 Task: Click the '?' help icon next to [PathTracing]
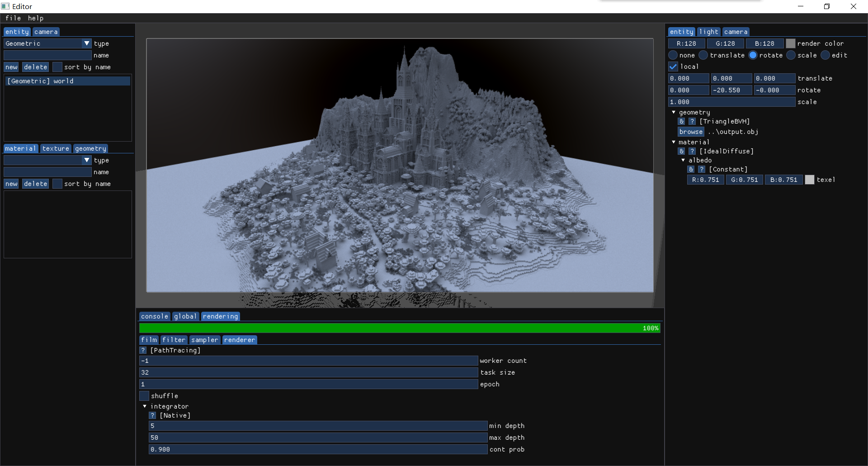click(143, 350)
